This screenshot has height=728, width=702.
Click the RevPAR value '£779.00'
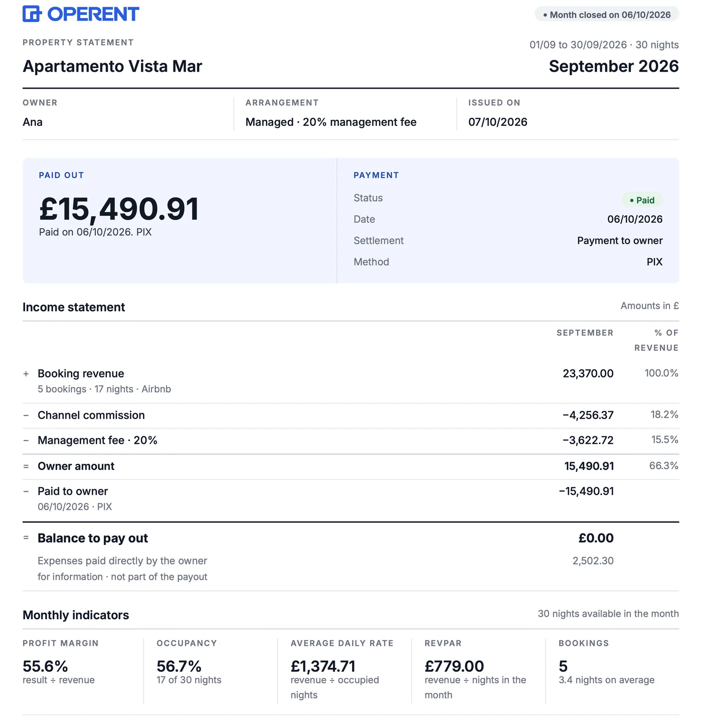454,666
